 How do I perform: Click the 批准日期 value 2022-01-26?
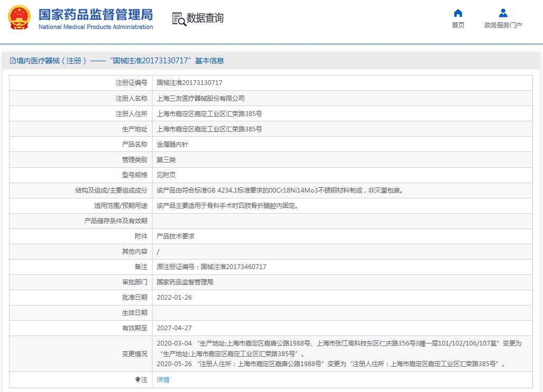pos(174,298)
